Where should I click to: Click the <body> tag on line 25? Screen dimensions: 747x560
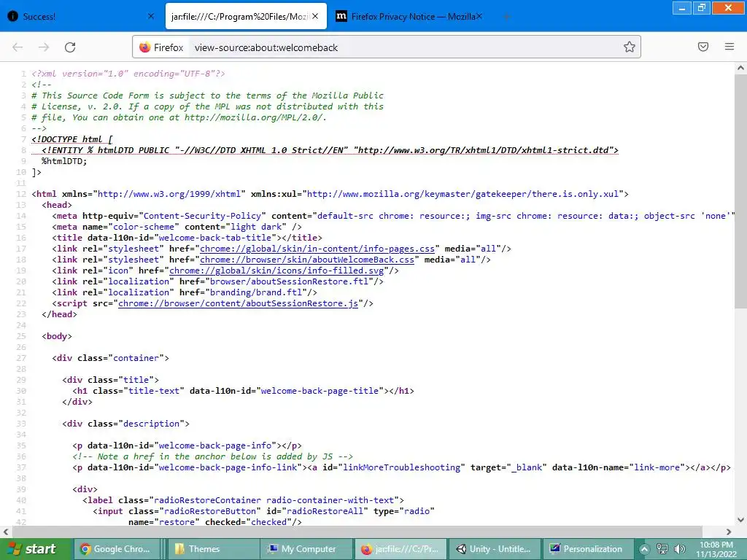click(57, 336)
